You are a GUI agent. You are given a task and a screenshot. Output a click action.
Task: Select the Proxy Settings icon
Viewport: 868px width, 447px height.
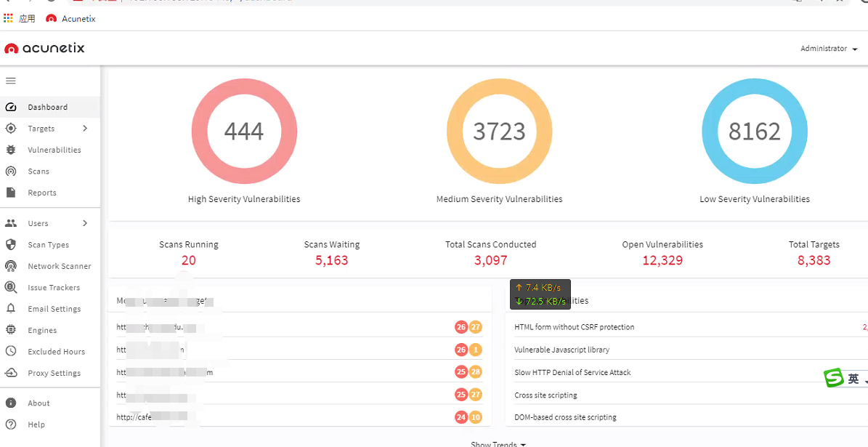tap(12, 372)
